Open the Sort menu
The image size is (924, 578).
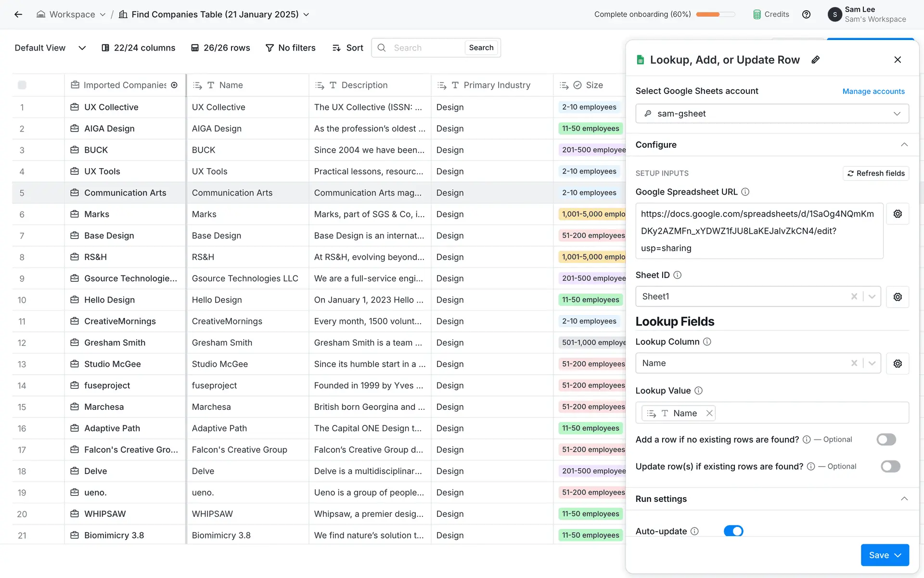tap(347, 48)
